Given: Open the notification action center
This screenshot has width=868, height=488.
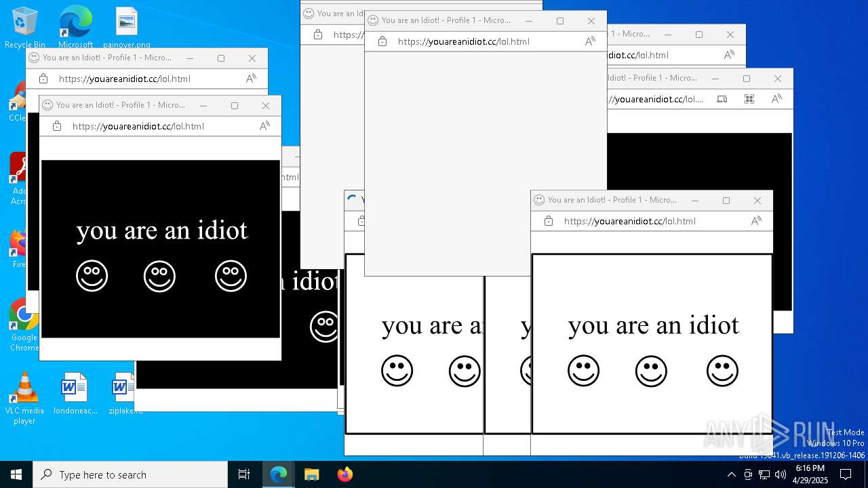Looking at the screenshot, I should (x=846, y=474).
